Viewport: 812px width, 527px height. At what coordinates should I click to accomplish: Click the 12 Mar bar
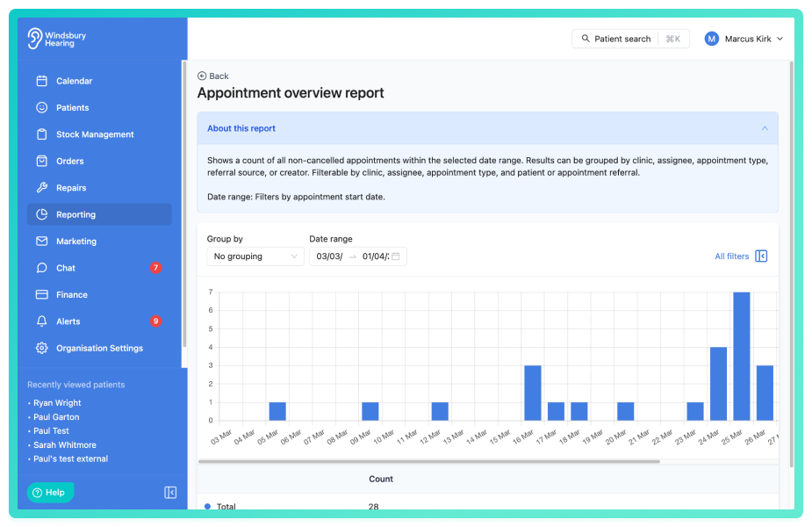pos(440,411)
